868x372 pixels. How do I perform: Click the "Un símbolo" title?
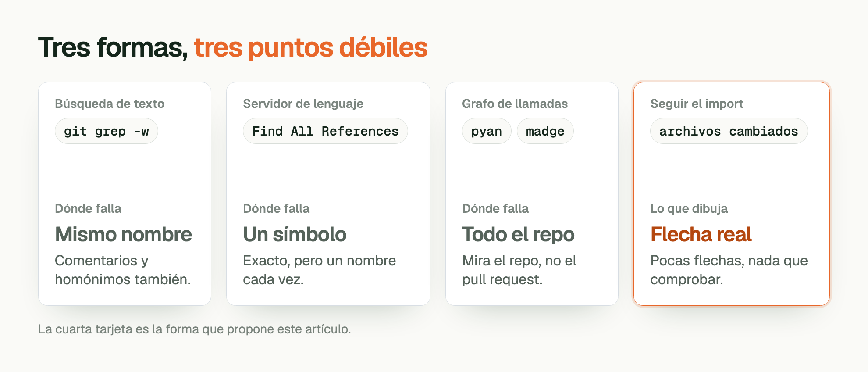pos(295,234)
